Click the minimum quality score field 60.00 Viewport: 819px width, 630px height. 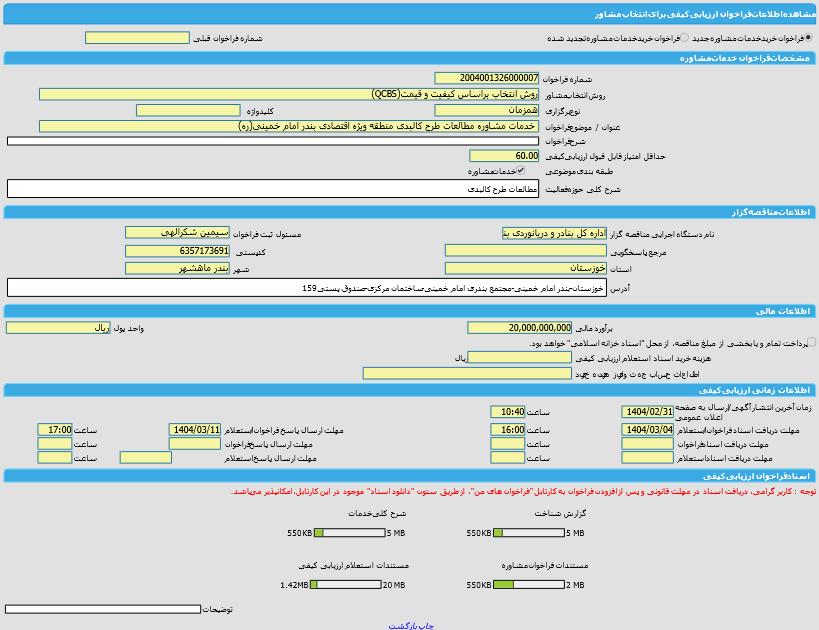tap(504, 156)
